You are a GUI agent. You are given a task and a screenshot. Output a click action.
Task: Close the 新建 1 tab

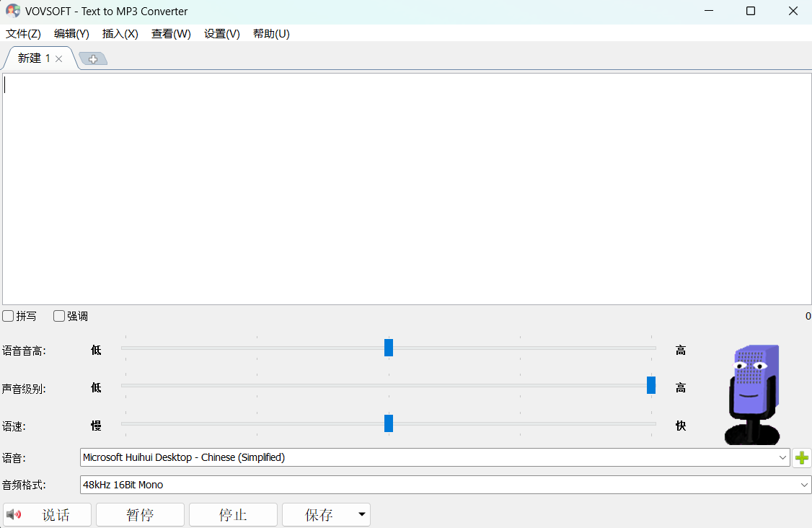pyautogui.click(x=59, y=59)
